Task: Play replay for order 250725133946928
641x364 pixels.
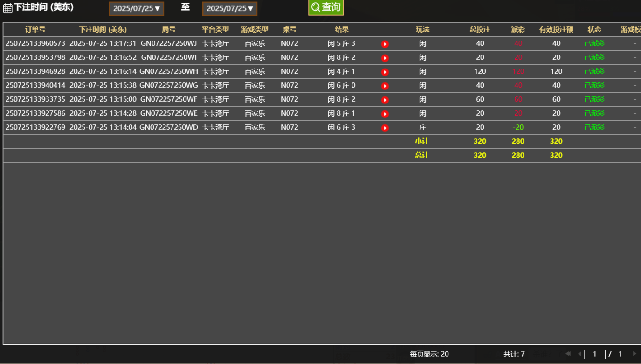Action: [x=385, y=71]
